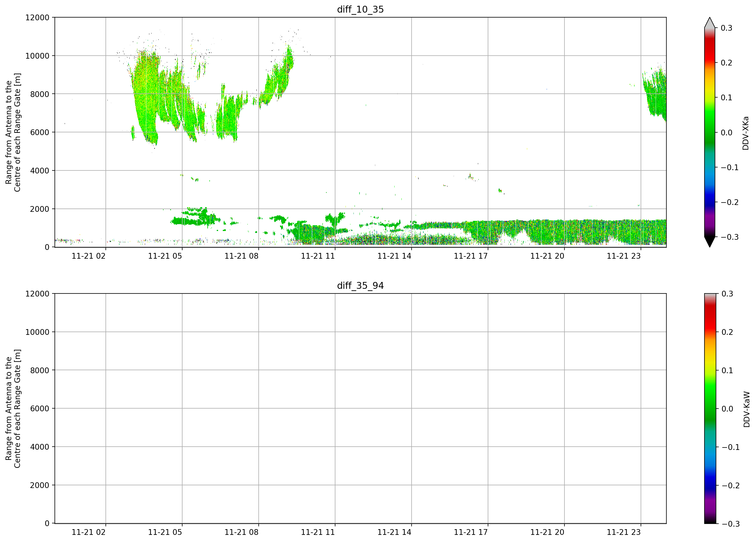Click the −0.2 tick on DDV-XKa colorbar
This screenshot has width=756, height=542.
pos(730,202)
